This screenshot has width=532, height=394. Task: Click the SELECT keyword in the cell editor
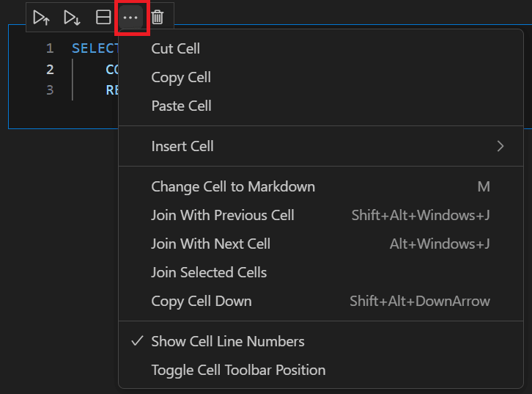click(x=95, y=48)
